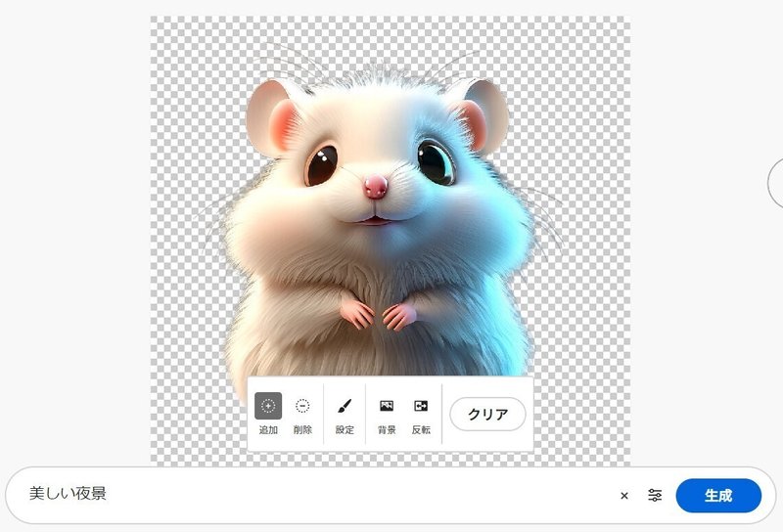Select the 追加 (add) selection tool
Image resolution: width=783 pixels, height=532 pixels.
click(x=268, y=414)
